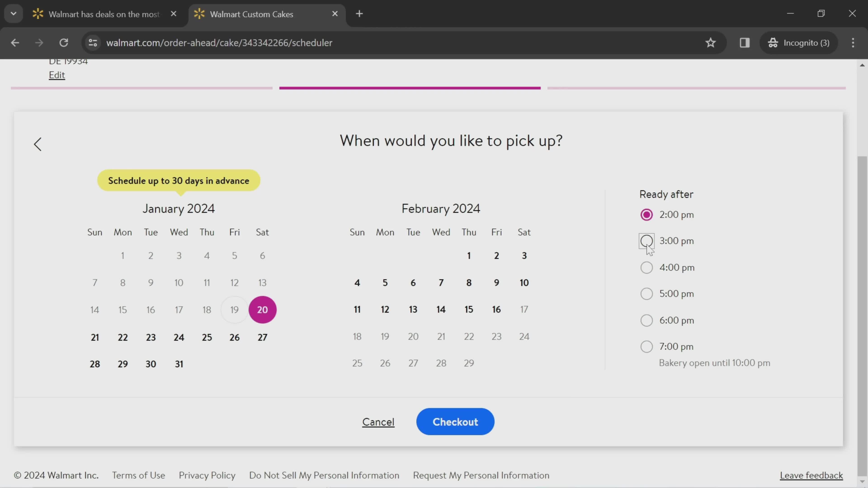Choose January 25 on the calendar
The width and height of the screenshot is (868, 488).
click(207, 337)
